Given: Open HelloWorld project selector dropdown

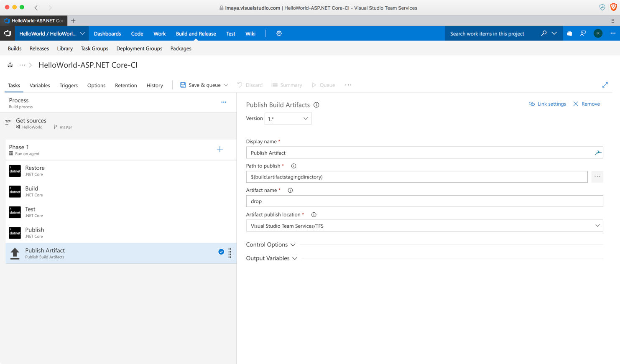Looking at the screenshot, I should (x=52, y=33).
